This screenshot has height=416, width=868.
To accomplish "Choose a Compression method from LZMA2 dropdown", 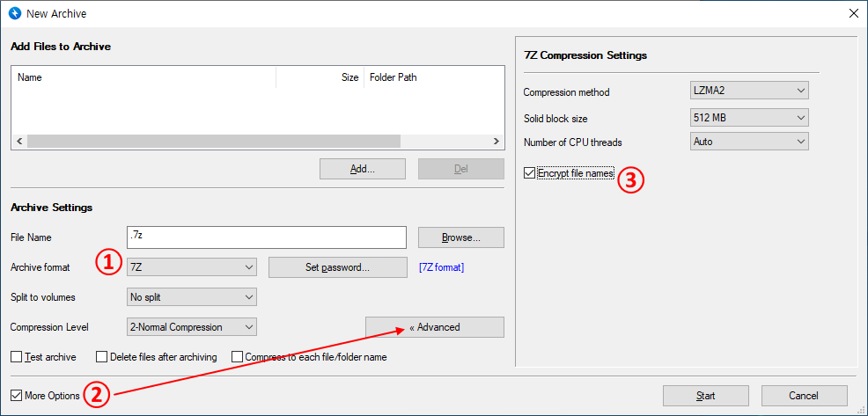I will [x=749, y=91].
